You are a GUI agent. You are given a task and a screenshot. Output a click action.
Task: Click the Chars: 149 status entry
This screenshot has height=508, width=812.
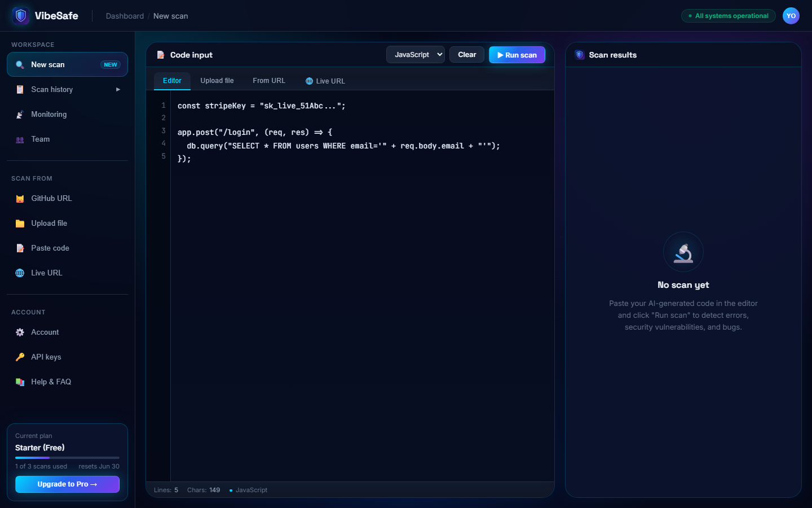[x=204, y=490]
